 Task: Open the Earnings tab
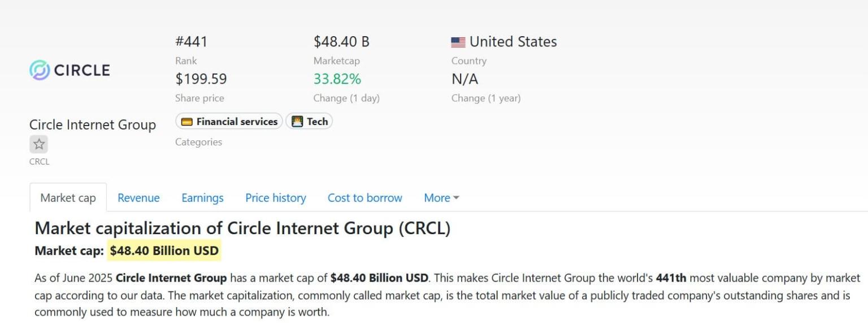pos(202,198)
